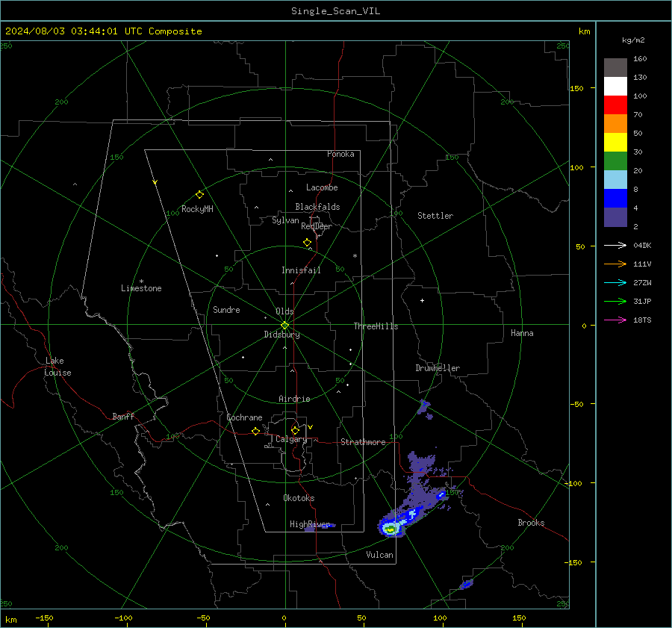
Task: Click the Strathmore label
Action: point(363,442)
